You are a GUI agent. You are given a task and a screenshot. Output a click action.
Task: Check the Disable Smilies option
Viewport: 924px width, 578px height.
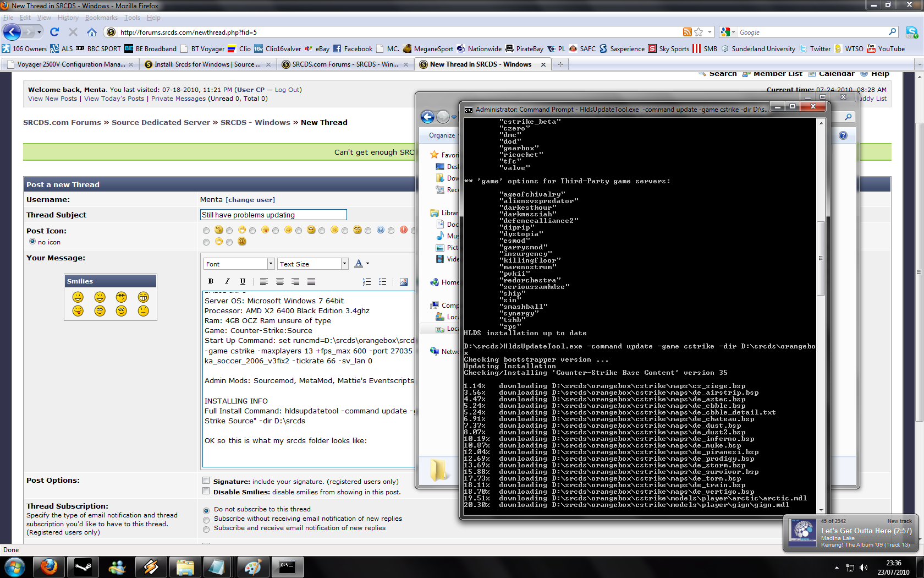[x=206, y=491]
